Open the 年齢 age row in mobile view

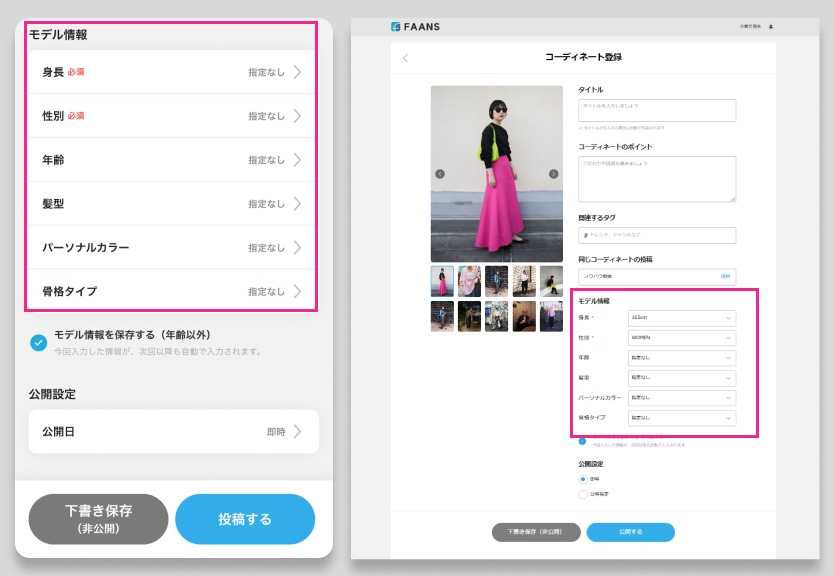point(173,160)
